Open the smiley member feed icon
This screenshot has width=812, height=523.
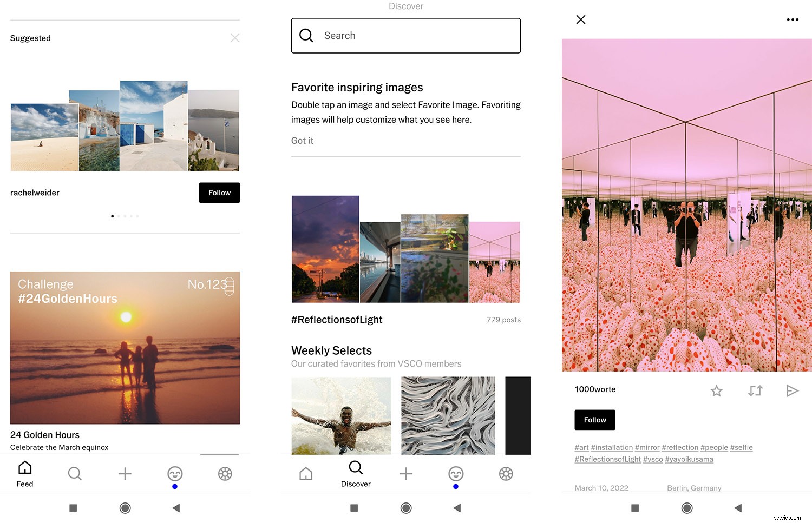[174, 474]
